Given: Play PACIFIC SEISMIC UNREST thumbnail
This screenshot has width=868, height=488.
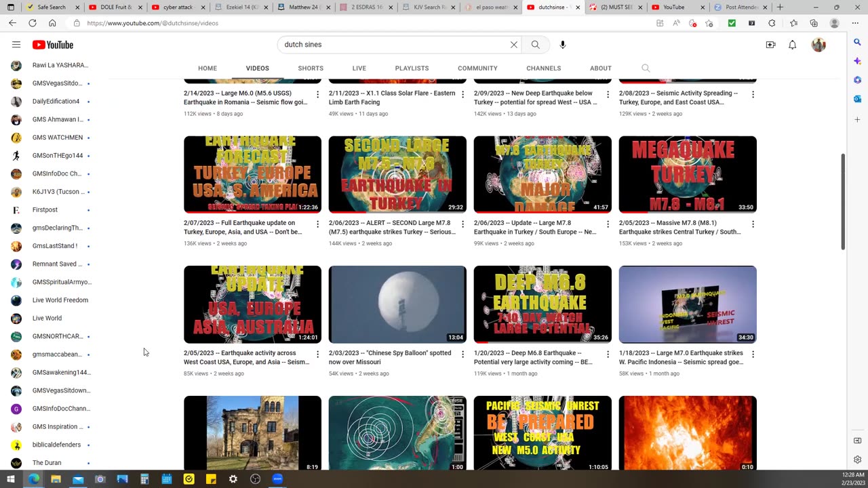Looking at the screenshot, I should [x=542, y=433].
